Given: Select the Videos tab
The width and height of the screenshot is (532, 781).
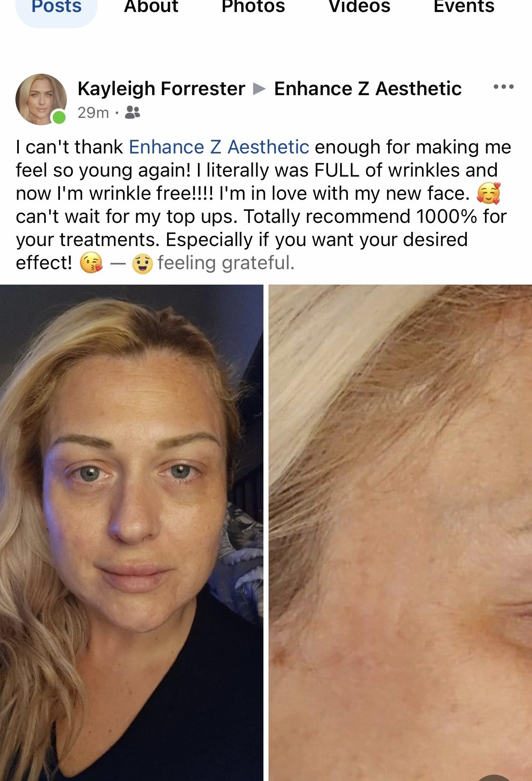Looking at the screenshot, I should coord(359,7).
